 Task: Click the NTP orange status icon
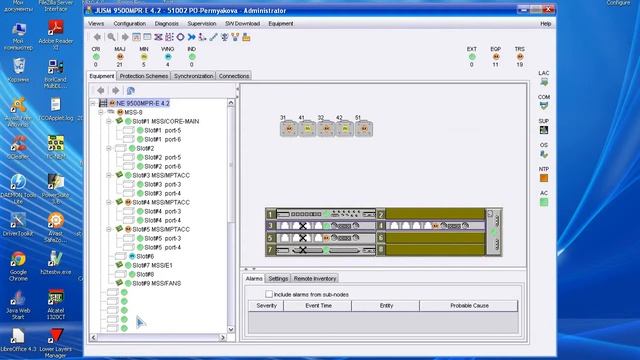544,178
